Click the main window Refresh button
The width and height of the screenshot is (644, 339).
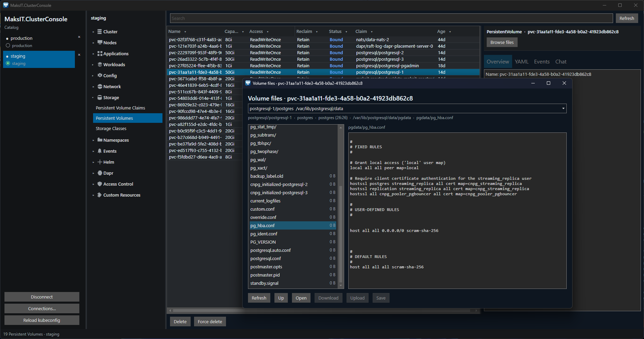coord(626,18)
